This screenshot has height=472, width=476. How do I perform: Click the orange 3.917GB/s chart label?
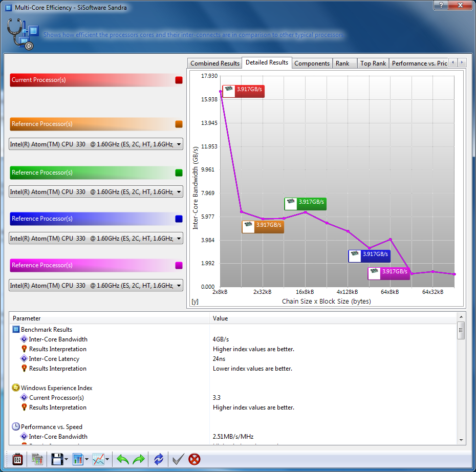pyautogui.click(x=263, y=227)
